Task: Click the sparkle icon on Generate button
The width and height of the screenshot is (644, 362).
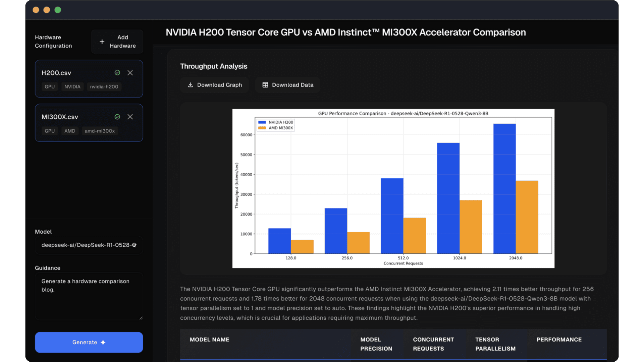Action: pyautogui.click(x=103, y=342)
